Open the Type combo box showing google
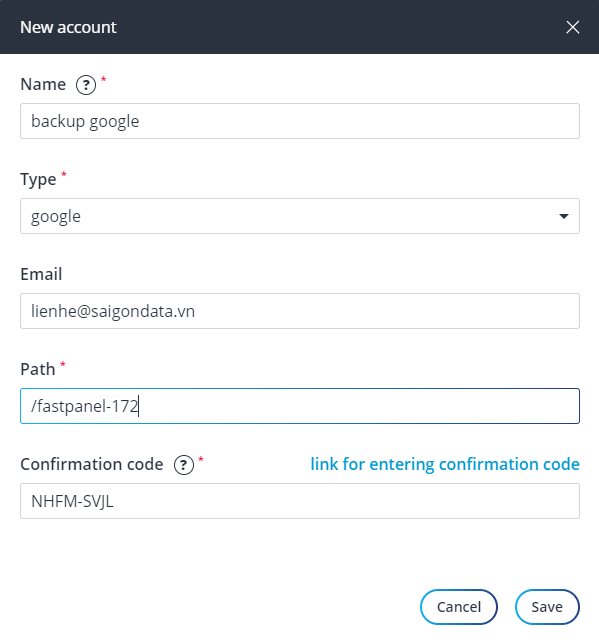 click(x=300, y=216)
